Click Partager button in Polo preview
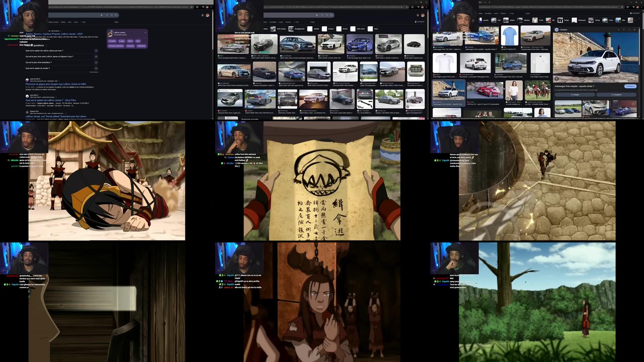The width and height of the screenshot is (644, 362). click(x=575, y=95)
